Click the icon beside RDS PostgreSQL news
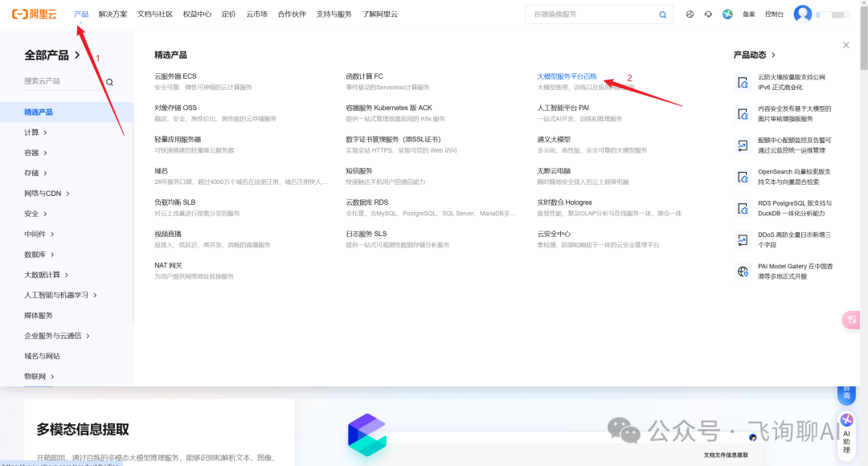This screenshot has height=466, width=868. [x=743, y=209]
